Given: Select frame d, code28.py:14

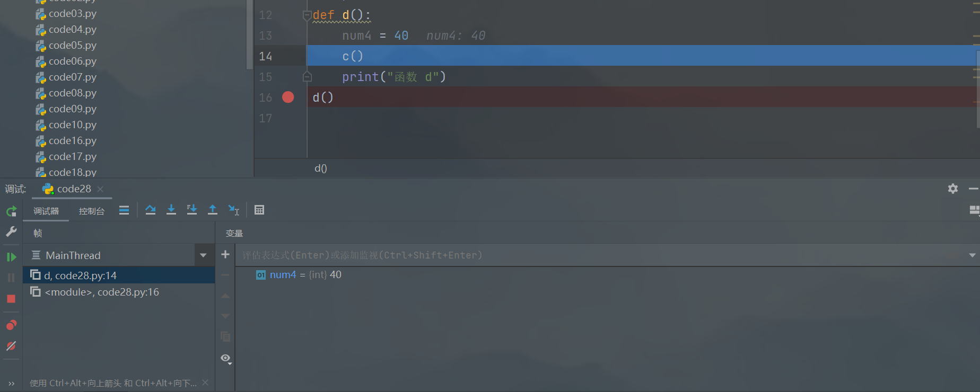Looking at the screenshot, I should pos(119,275).
